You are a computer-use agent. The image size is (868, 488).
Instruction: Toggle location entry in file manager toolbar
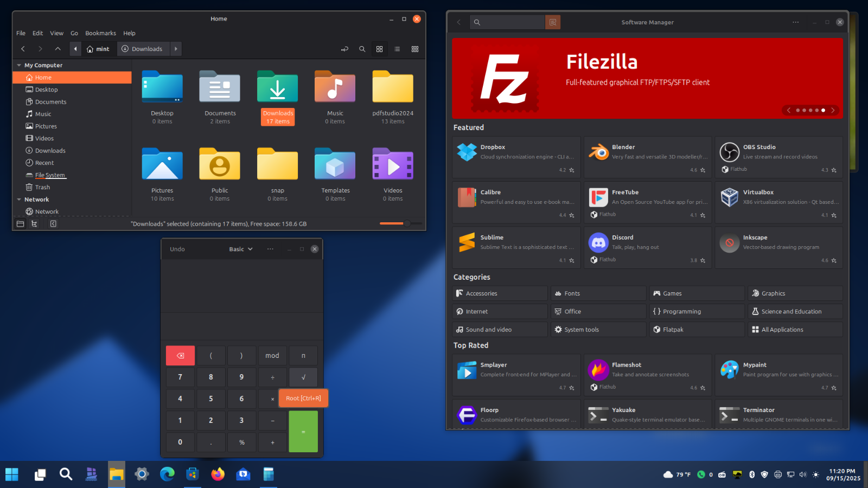pos(344,49)
